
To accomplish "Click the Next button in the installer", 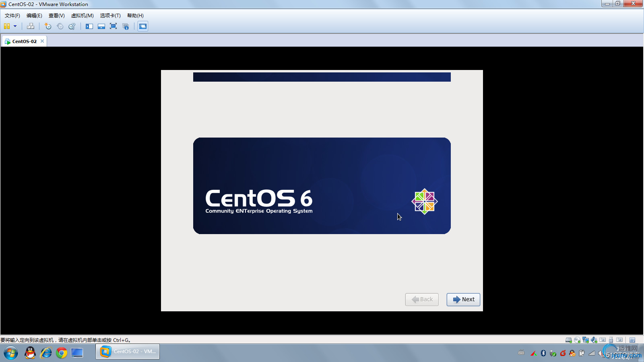I will click(x=463, y=299).
